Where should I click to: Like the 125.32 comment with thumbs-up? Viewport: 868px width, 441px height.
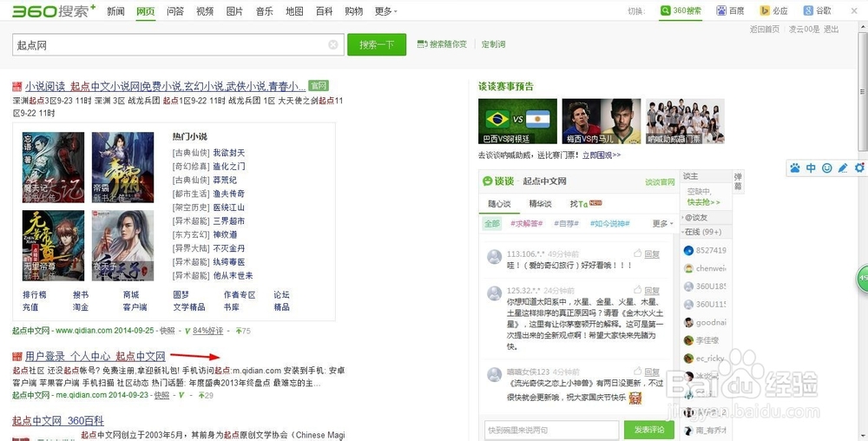pyautogui.click(x=638, y=290)
